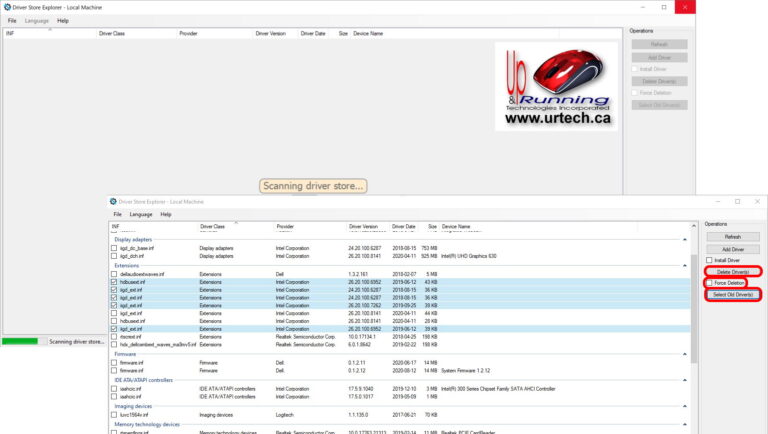This screenshot has height=434, width=768.
Task: Check the igd_dch.inf driver checkbox
Action: coord(114,256)
